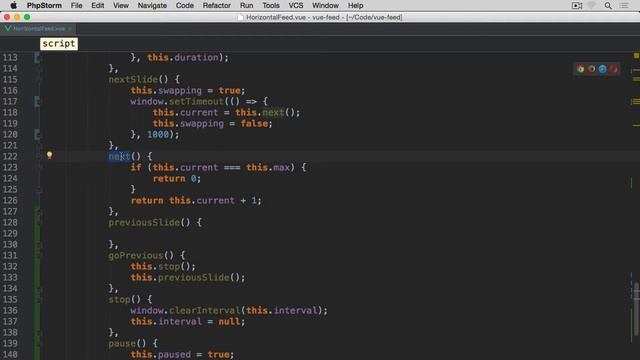Open the VCS menu
Image resolution: width=640 pixels, height=360 pixels.
pyautogui.click(x=296, y=6)
